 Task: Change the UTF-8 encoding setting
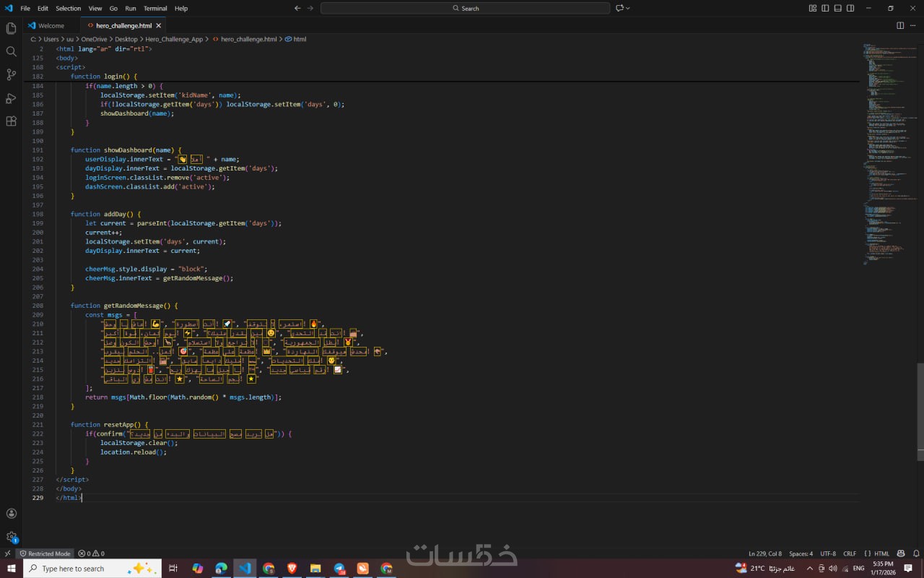pyautogui.click(x=828, y=553)
